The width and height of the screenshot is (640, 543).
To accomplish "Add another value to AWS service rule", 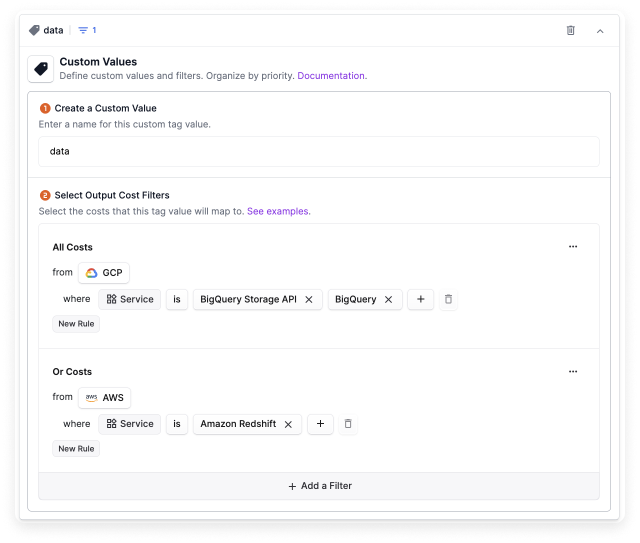I will [320, 424].
